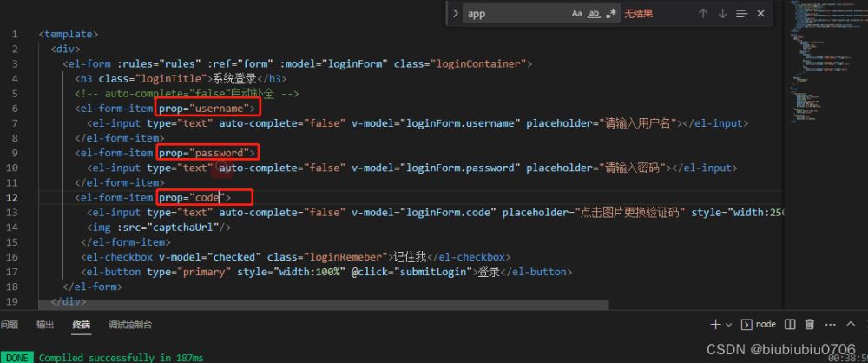Image resolution: width=868 pixels, height=363 pixels.
Task: Open new terminal launch profile dropdown
Action: tap(727, 324)
